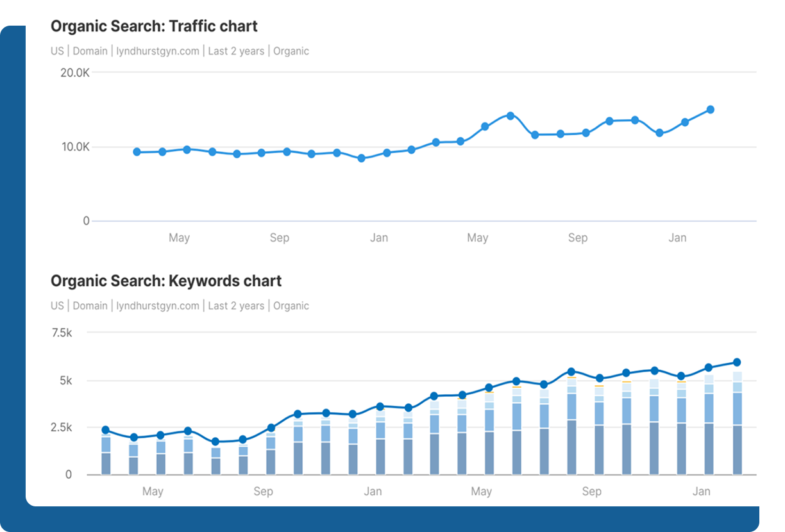This screenshot has width=785, height=532.
Task: Select the 20.0K y-axis label
Action: [74, 72]
